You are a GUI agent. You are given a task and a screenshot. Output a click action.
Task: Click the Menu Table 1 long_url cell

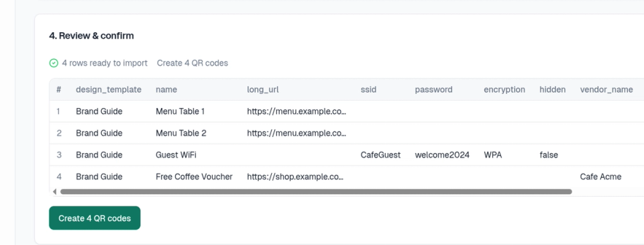[297, 111]
